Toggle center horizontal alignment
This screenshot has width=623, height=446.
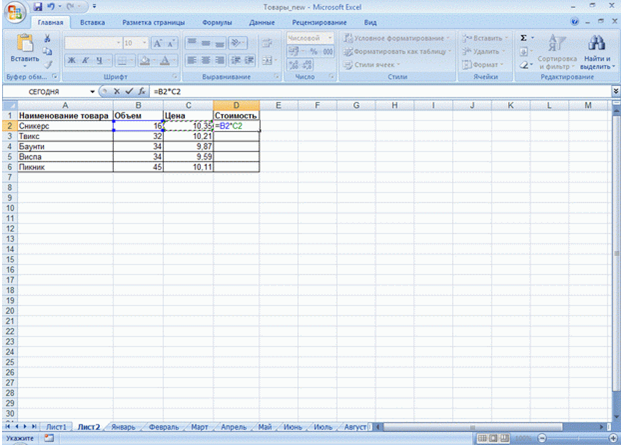tap(205, 60)
